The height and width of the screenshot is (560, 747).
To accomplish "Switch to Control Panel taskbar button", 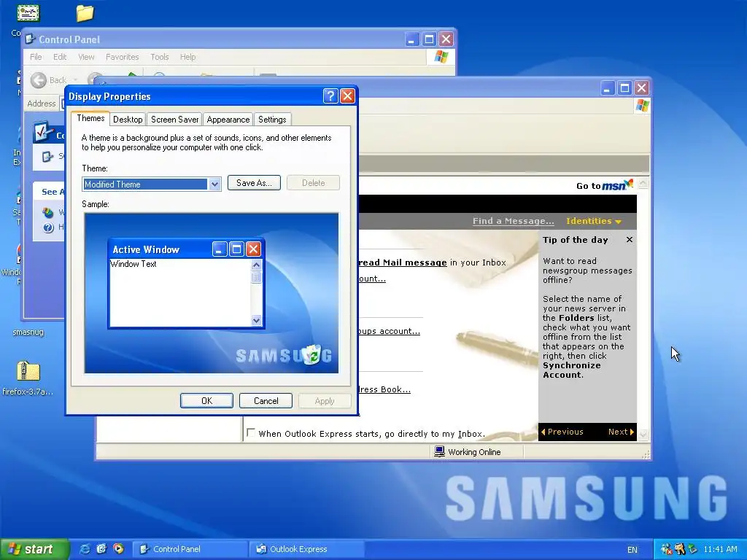I will pos(189,549).
